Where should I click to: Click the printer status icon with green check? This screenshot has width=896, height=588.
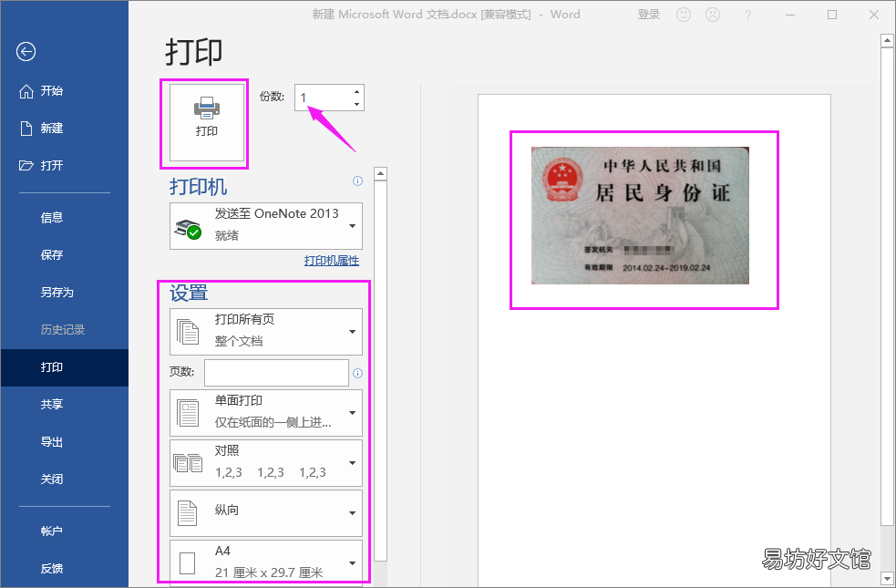tap(188, 229)
